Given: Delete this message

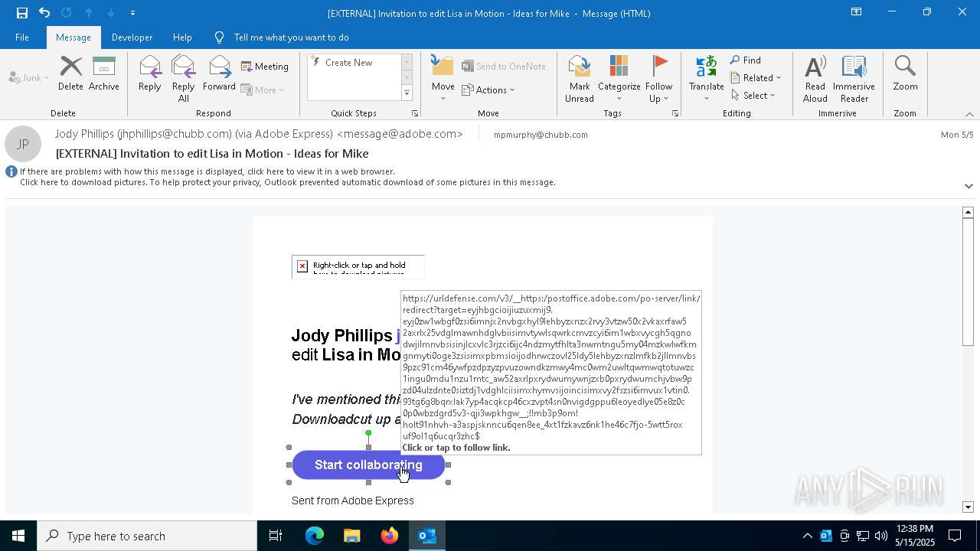Looking at the screenshot, I should [70, 75].
